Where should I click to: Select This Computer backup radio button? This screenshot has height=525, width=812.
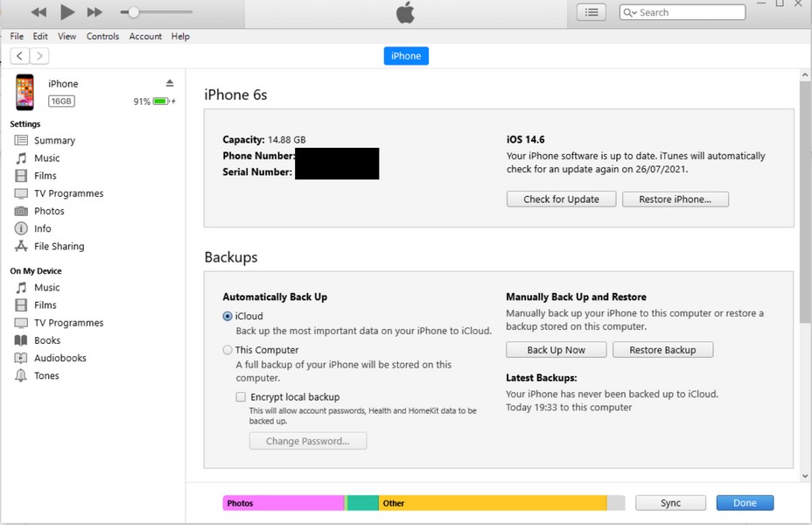point(227,350)
